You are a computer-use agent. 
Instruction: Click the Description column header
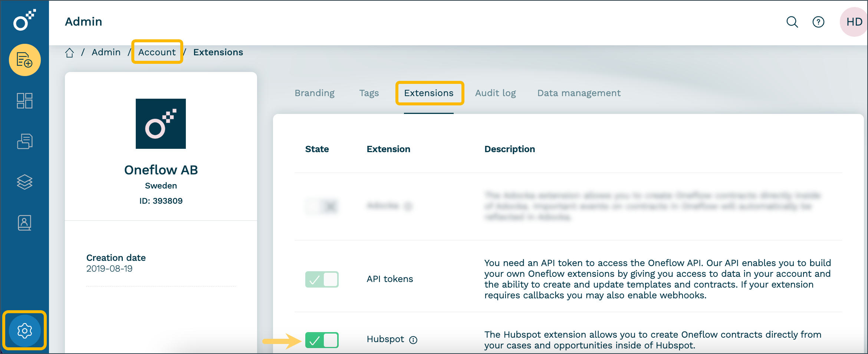[x=510, y=149]
